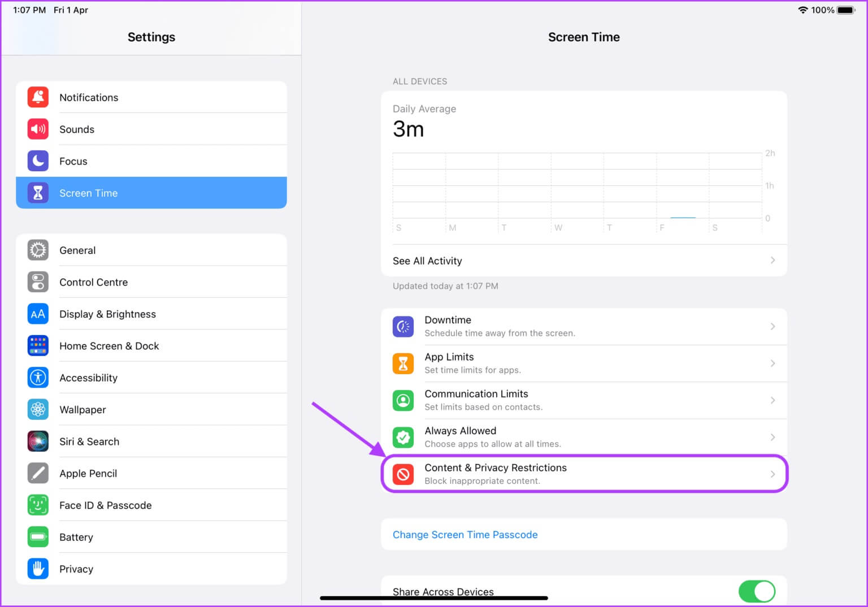The height and width of the screenshot is (607, 868).
Task: Tap the Sounds speaker icon
Action: 38,129
